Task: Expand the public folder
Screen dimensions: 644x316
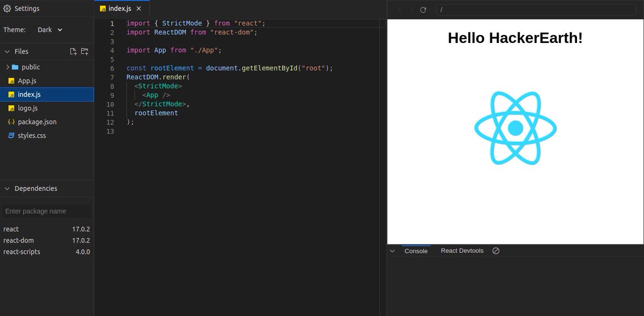Action: tap(8, 67)
